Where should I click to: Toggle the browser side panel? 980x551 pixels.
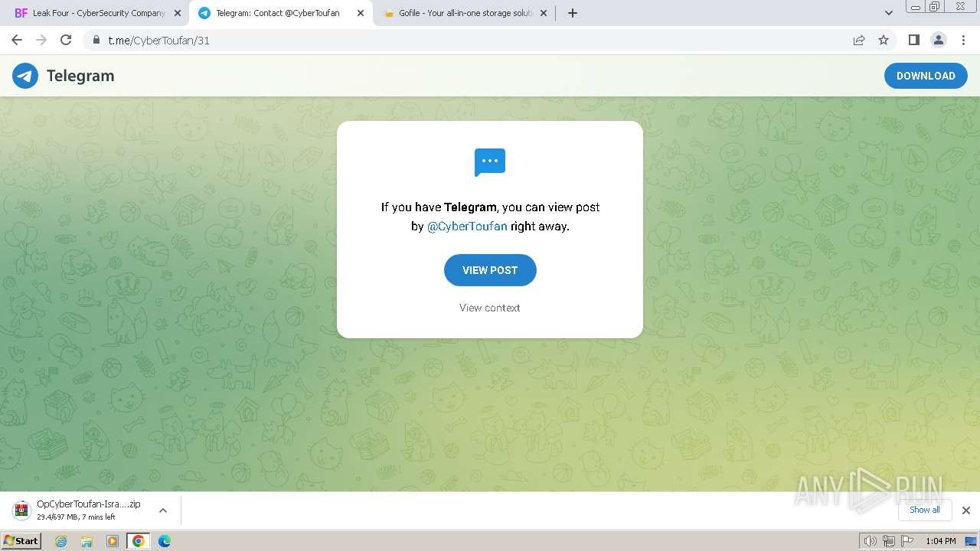coord(913,41)
